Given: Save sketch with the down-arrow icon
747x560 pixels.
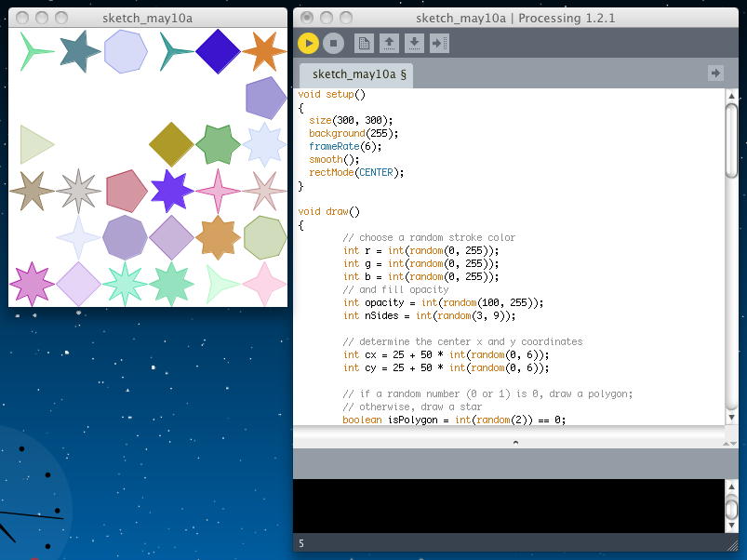Looking at the screenshot, I should click(415, 43).
